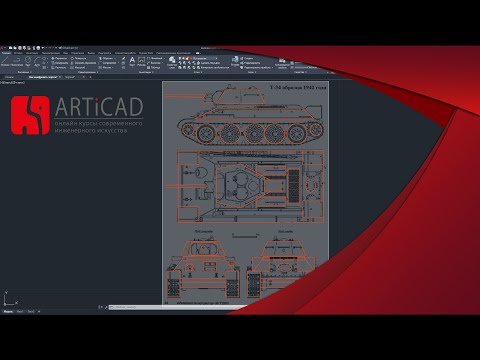Screen dimensions: 480x360
Task: Open the Annotate (Аннотации) ribbon tab
Action: tap(32, 53)
